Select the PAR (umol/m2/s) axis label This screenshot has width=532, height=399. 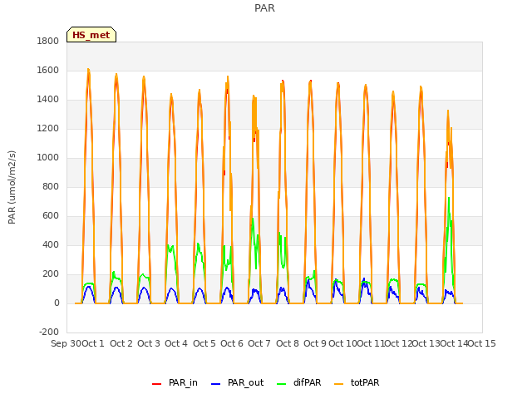tap(12, 187)
